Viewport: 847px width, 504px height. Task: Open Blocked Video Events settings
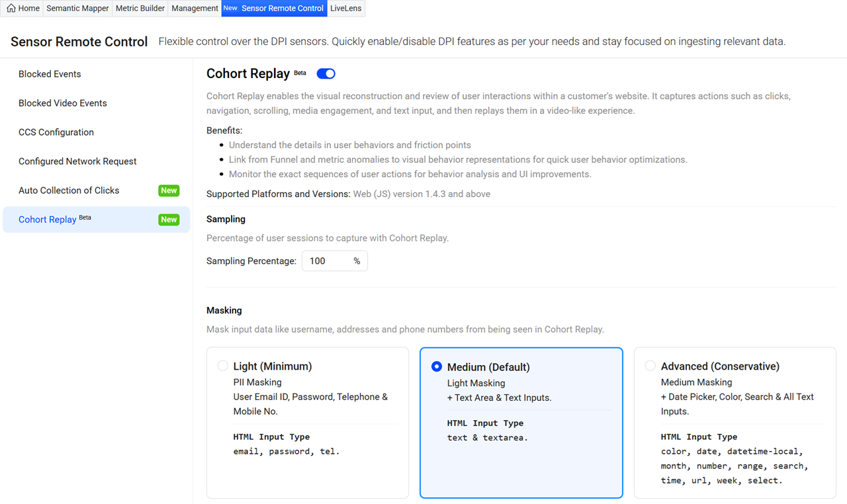(63, 103)
